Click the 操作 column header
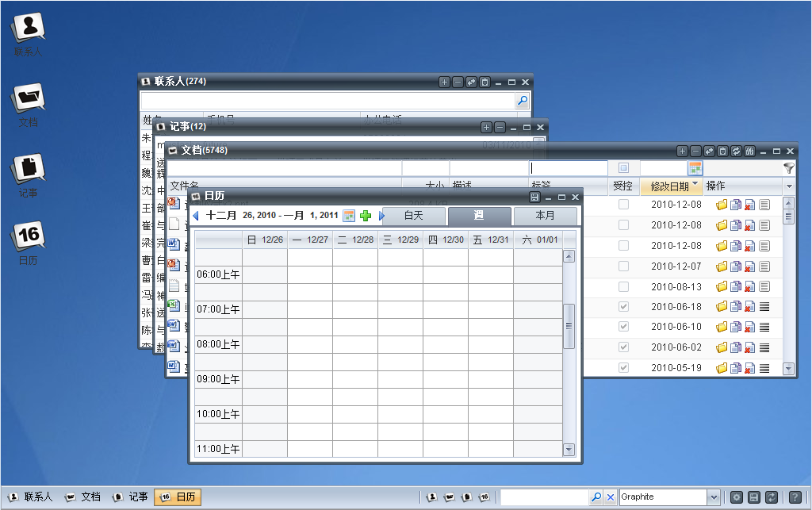This screenshot has height=510, width=812. (x=742, y=186)
